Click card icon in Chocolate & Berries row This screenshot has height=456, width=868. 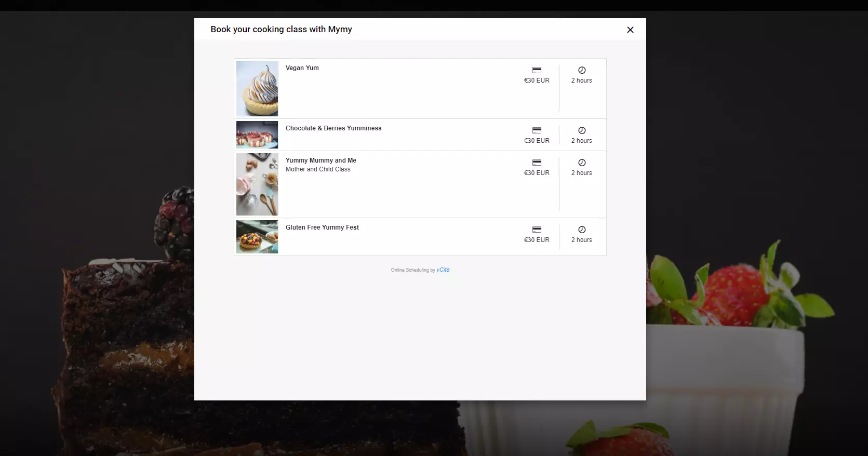(x=537, y=130)
